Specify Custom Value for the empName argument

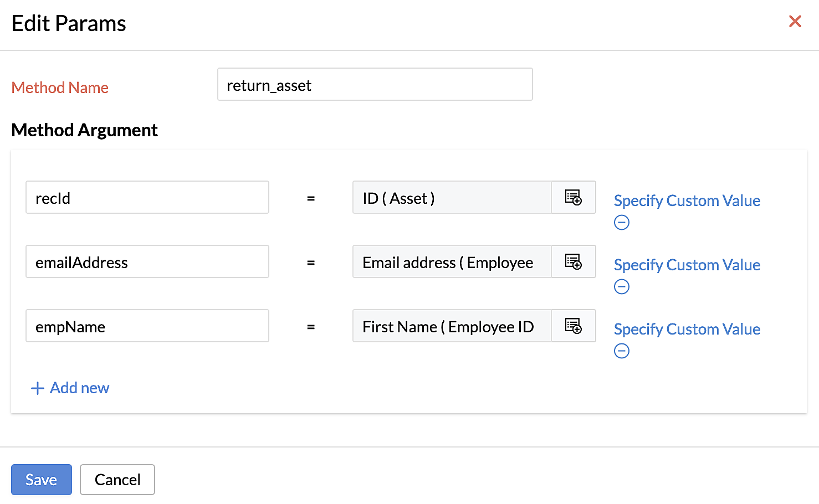[x=687, y=329]
